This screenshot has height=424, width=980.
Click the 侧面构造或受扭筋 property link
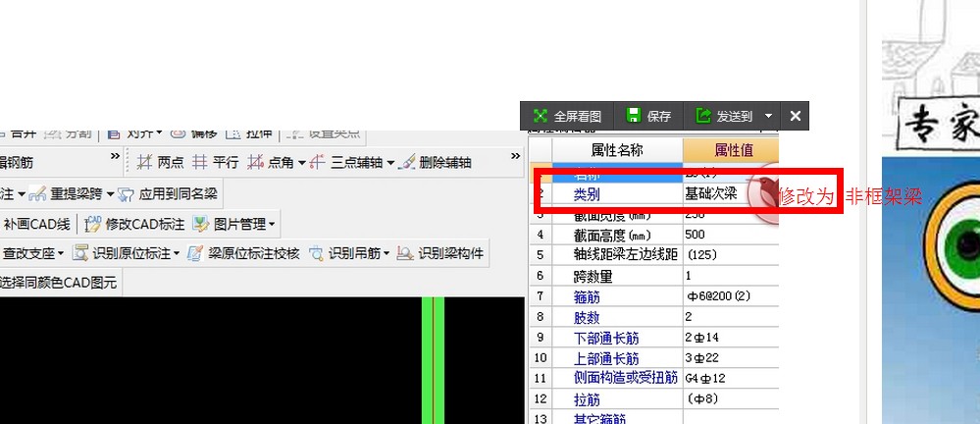pos(626,378)
